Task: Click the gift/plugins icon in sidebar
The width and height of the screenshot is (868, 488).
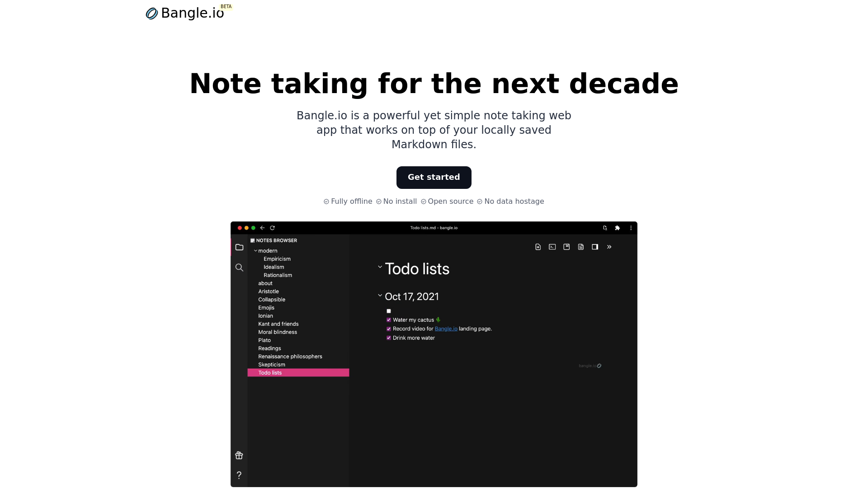Action: point(239,455)
